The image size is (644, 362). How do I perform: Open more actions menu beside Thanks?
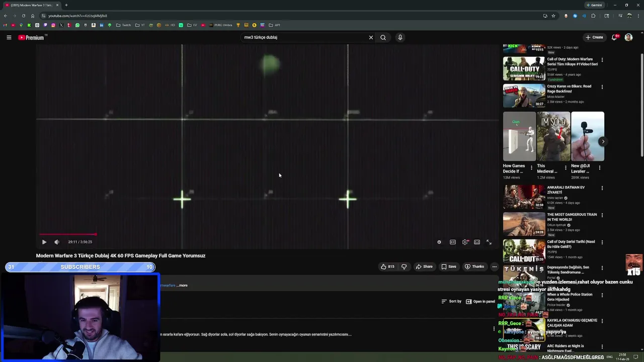(495, 266)
